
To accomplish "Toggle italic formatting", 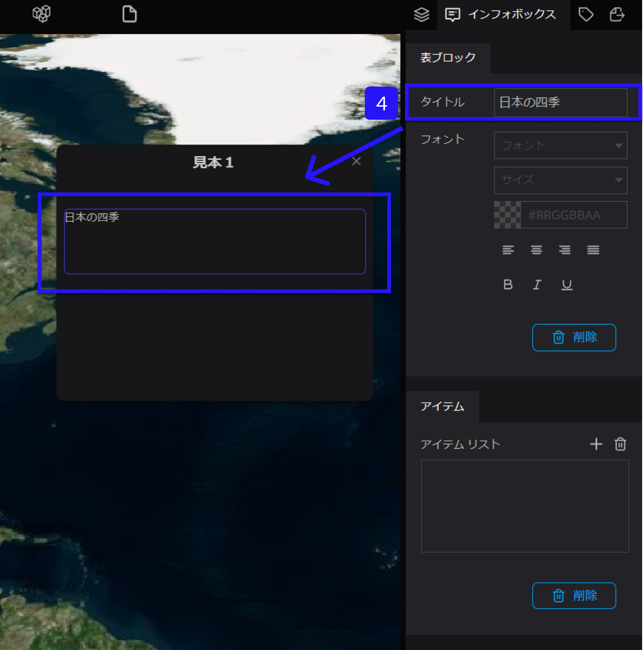I will coord(537,284).
